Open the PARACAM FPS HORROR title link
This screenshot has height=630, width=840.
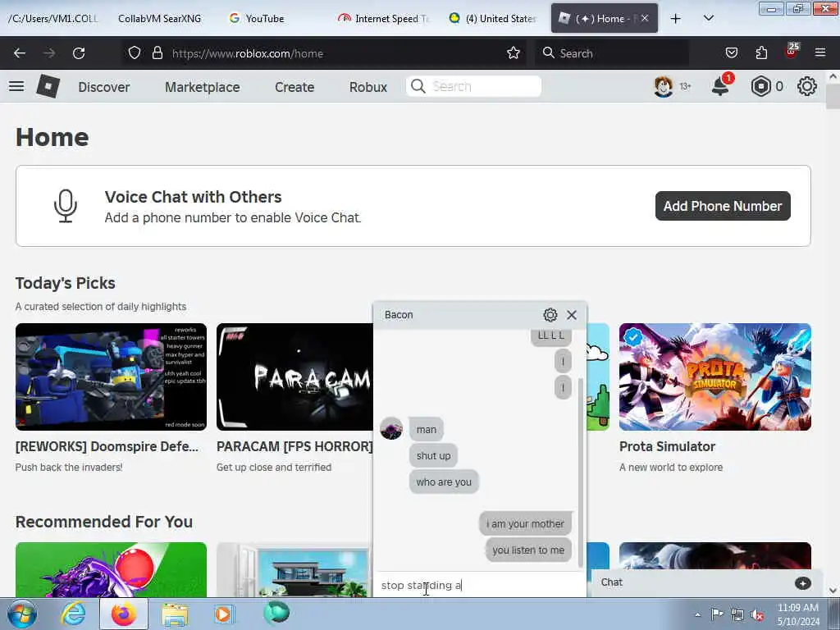pyautogui.click(x=294, y=446)
